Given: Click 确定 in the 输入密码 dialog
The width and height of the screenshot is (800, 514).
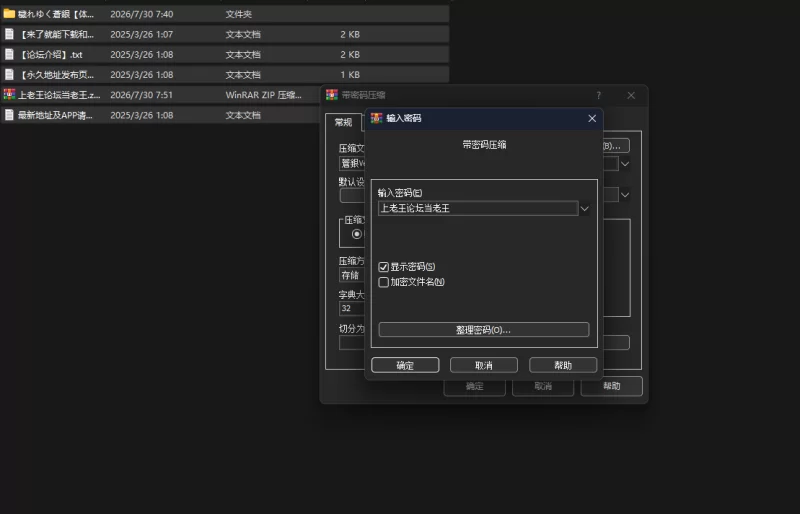Looking at the screenshot, I should [x=405, y=365].
